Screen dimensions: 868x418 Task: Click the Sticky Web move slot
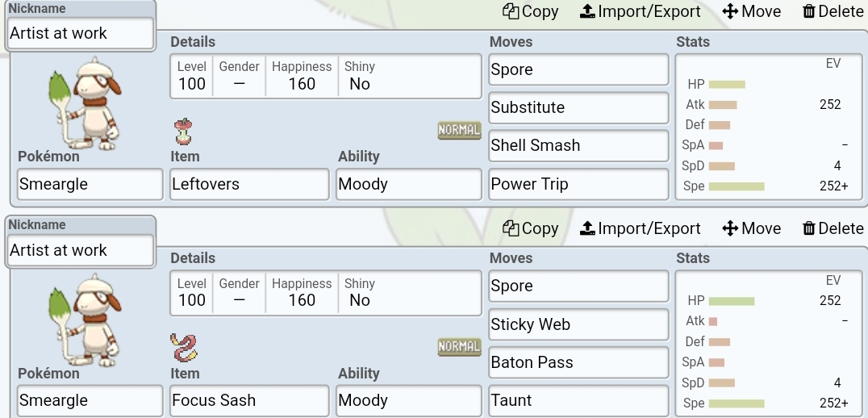click(578, 324)
